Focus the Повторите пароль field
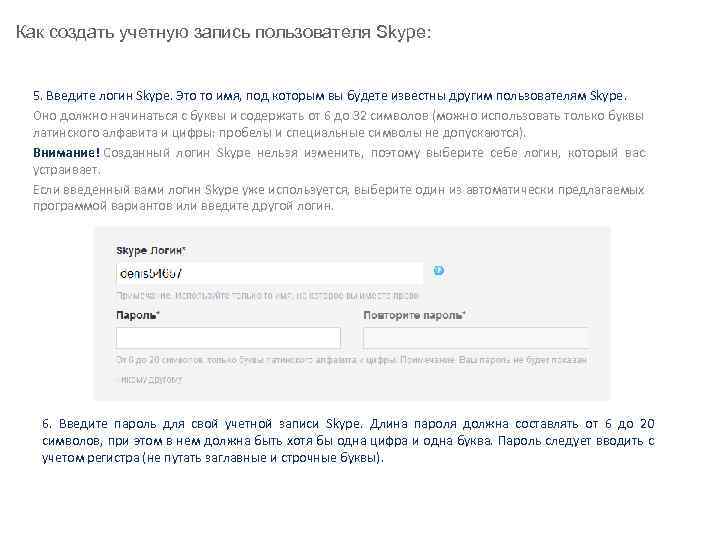 pos(475,338)
